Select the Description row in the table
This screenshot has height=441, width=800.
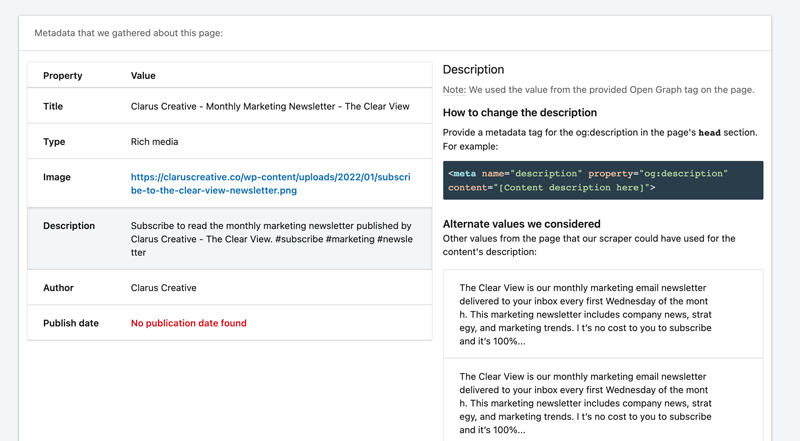[x=230, y=239]
